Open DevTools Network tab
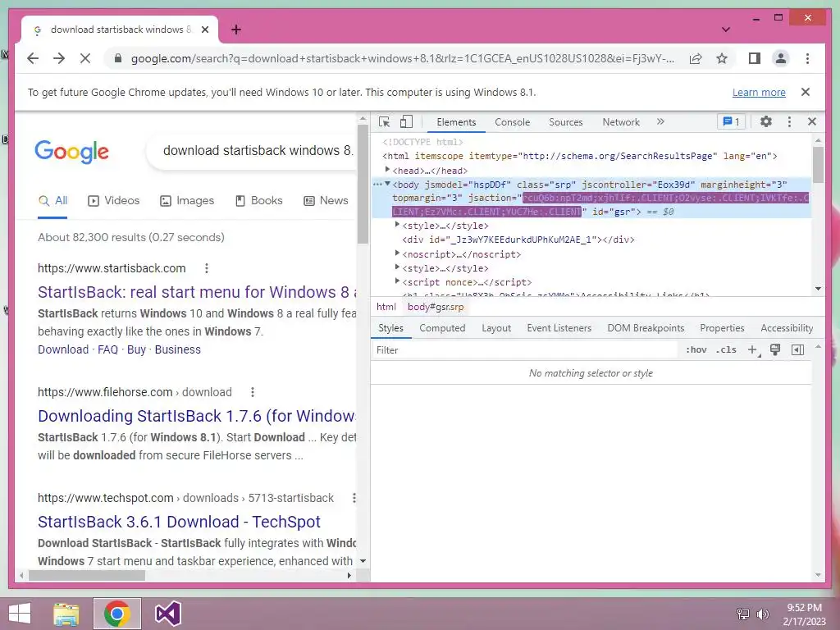This screenshot has height=630, width=840. 621,122
